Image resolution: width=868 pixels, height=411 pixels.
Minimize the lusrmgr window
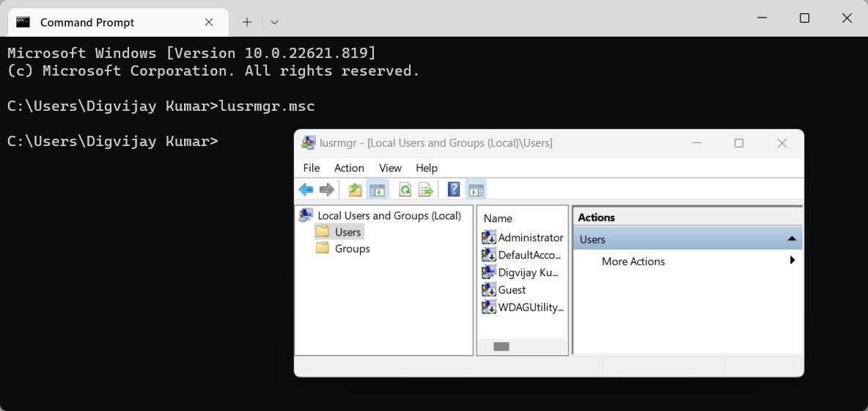click(696, 143)
